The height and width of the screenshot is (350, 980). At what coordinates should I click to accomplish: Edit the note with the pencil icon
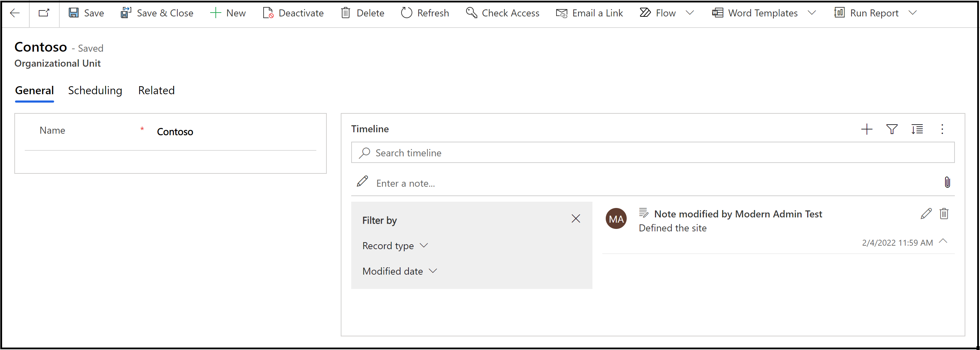(927, 214)
